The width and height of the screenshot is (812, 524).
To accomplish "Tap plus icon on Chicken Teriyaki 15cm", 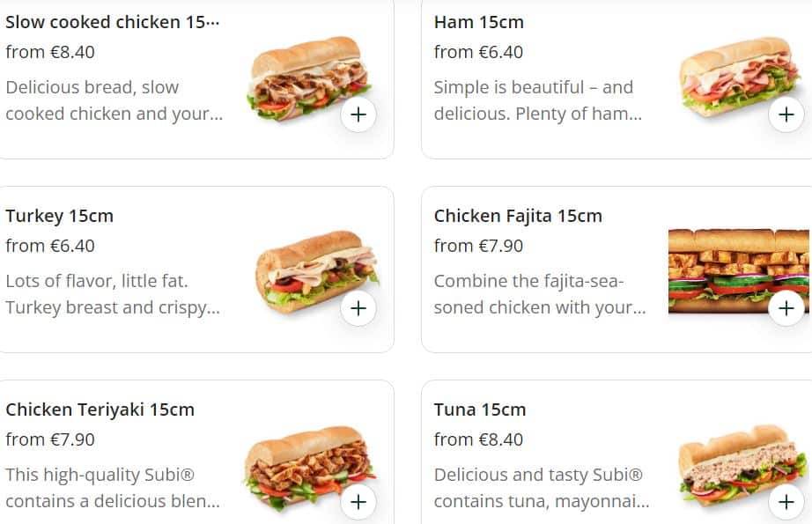I will [x=358, y=502].
